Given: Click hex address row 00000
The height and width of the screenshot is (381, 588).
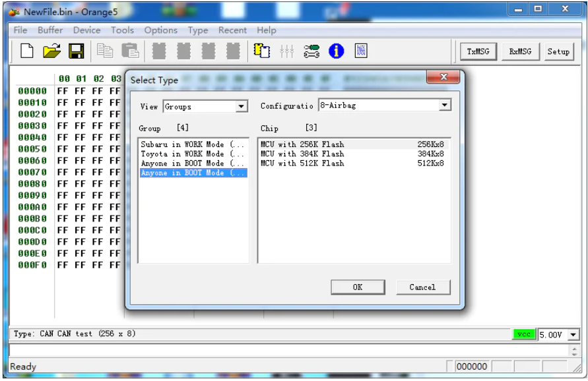Looking at the screenshot, I should [32, 91].
